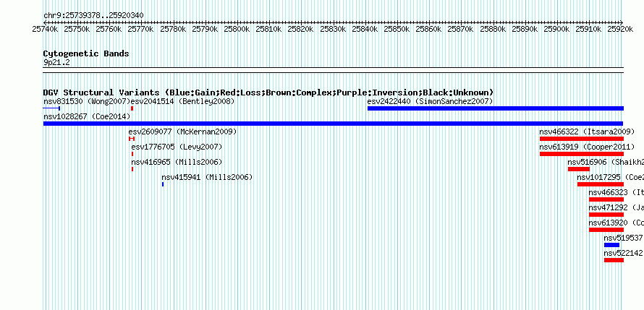Open the esv2041514 (Bentley2008) variant label

(x=183, y=101)
